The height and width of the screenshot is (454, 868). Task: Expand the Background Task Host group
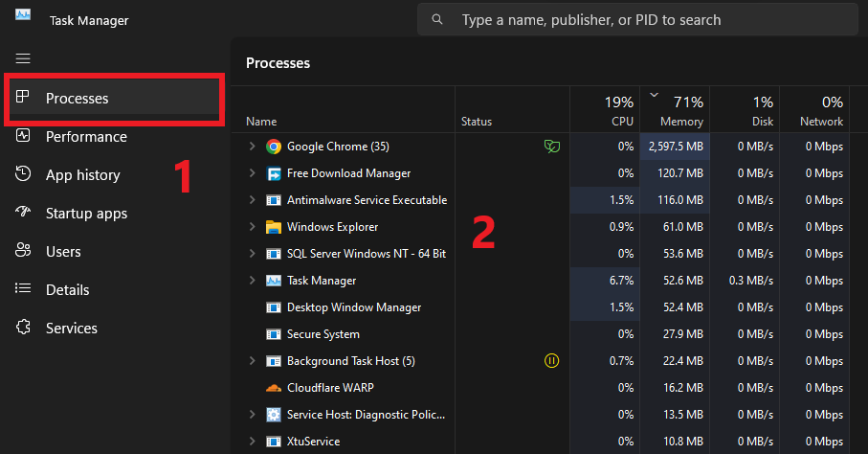(252, 361)
